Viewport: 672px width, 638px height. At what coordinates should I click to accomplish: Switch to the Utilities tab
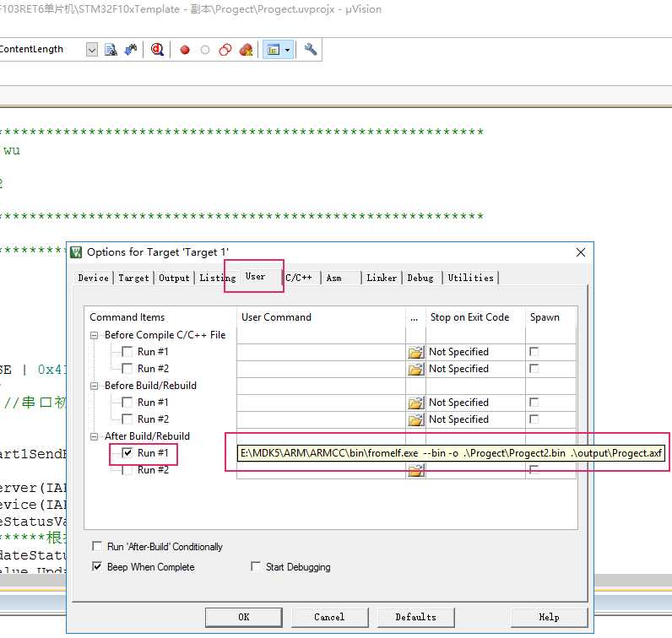tap(470, 278)
